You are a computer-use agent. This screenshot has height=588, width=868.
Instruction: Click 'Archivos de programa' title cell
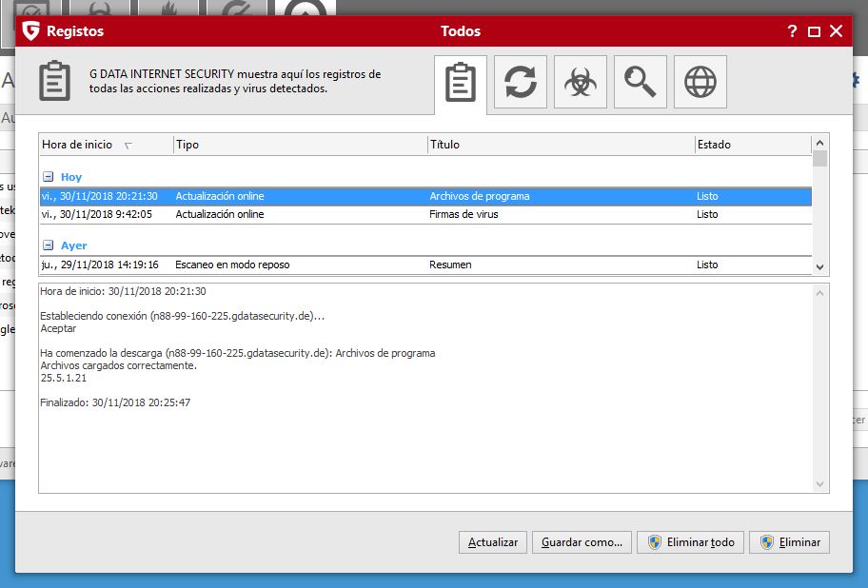click(x=480, y=196)
